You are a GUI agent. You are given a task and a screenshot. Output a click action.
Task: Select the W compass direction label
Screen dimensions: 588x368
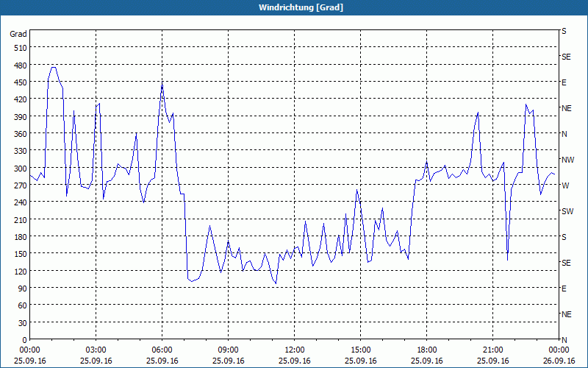coord(564,185)
